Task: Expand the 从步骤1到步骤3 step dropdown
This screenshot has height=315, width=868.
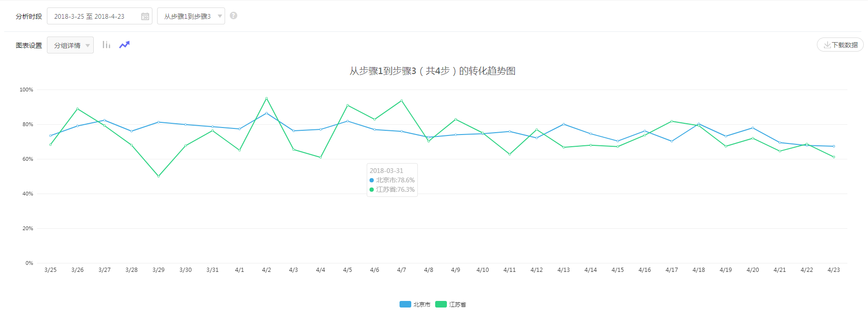Action: [191, 16]
